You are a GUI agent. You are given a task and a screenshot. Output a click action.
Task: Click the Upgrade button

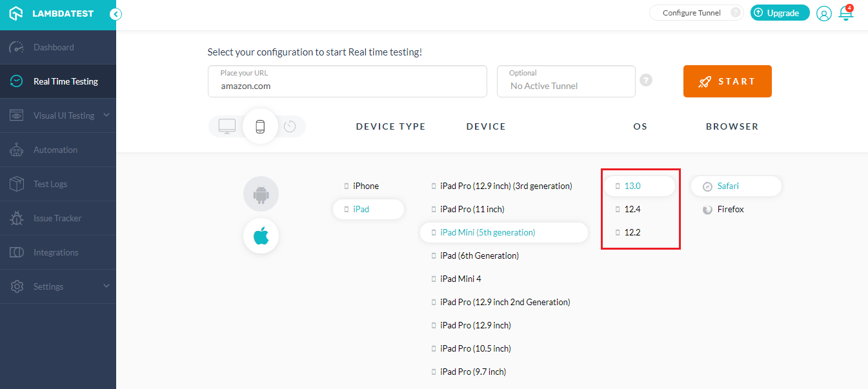point(780,13)
